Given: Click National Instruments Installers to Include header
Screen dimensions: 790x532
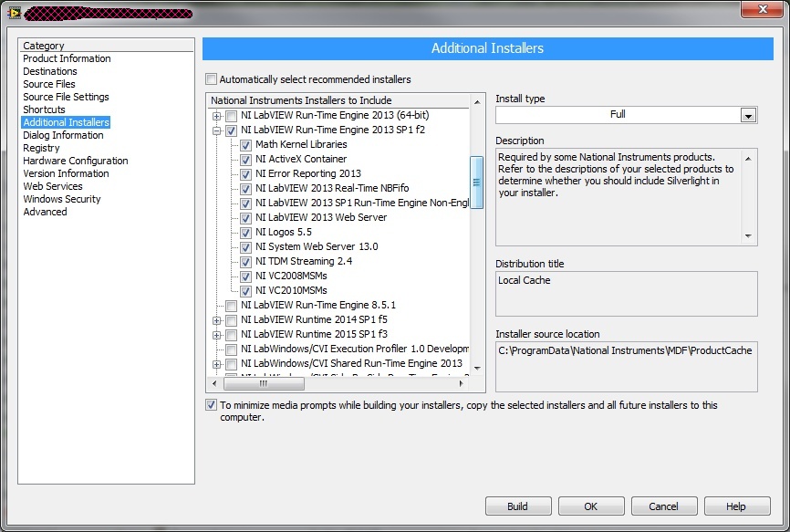Looking at the screenshot, I should pyautogui.click(x=301, y=100).
